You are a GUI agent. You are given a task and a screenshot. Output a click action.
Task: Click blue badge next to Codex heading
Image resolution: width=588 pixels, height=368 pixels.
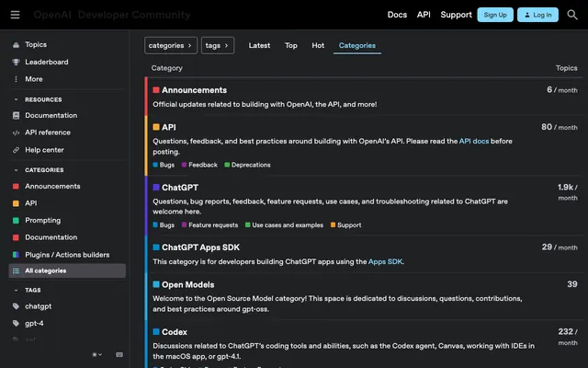point(156,331)
